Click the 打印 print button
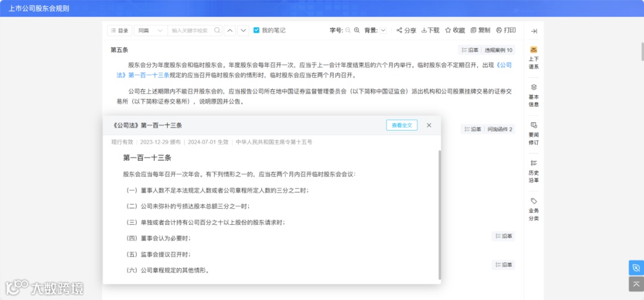Viewport: 644px width, 300px height. [x=506, y=30]
